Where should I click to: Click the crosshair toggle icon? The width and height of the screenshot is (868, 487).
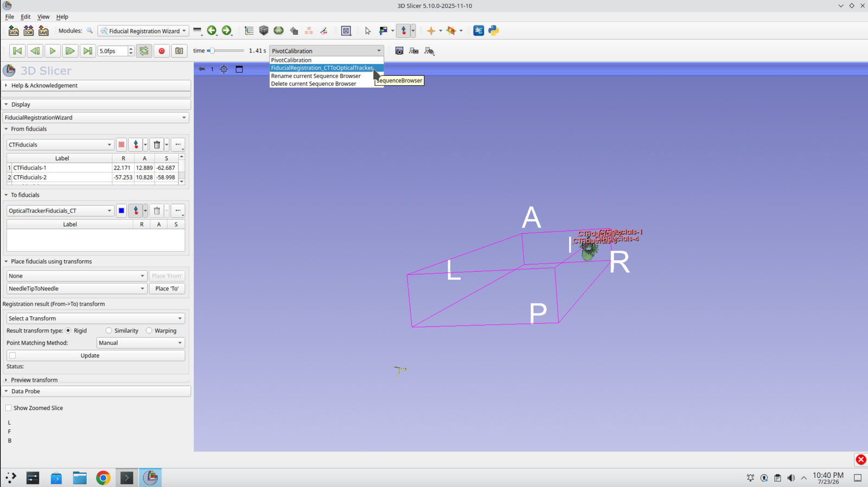pos(431,31)
